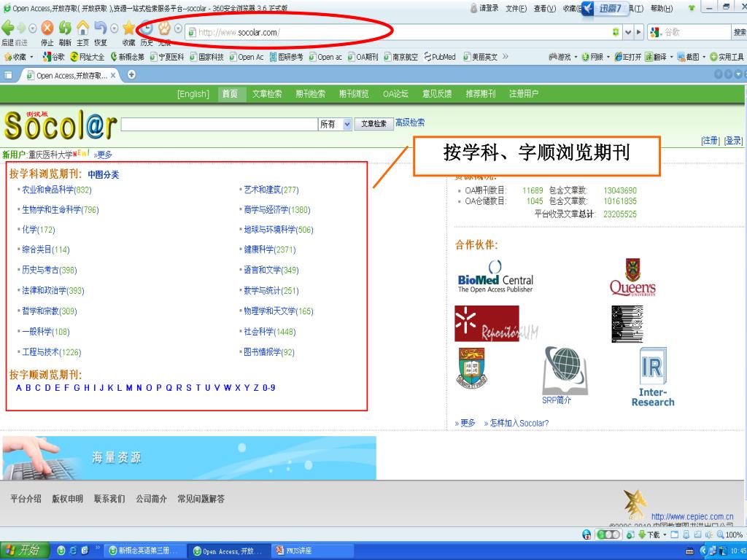Open the PubMed bookmark
Viewport: 747px width, 560px height.
440,57
